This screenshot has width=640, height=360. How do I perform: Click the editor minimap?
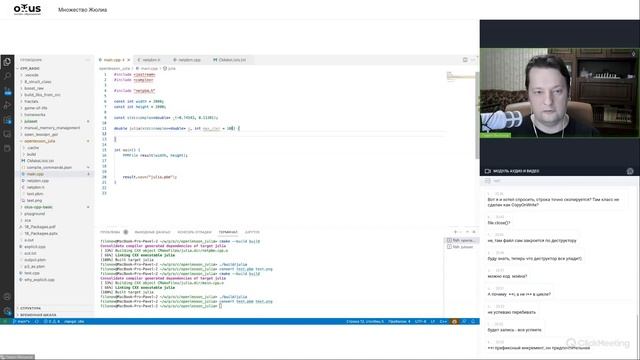(460, 77)
